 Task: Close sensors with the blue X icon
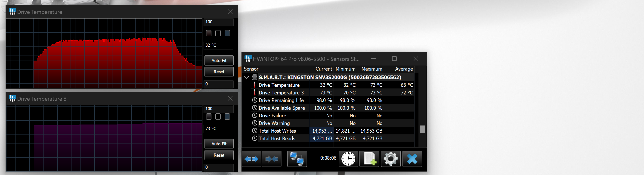point(412,159)
